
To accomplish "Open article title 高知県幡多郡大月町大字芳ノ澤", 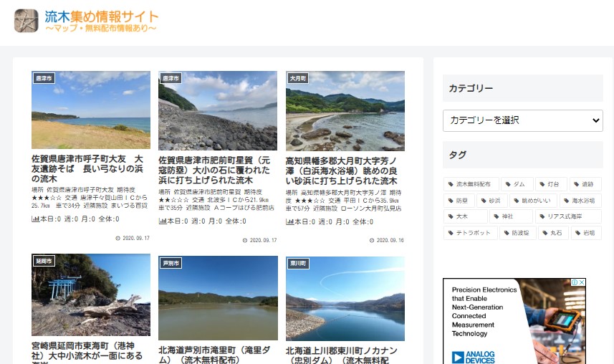I will coord(342,171).
